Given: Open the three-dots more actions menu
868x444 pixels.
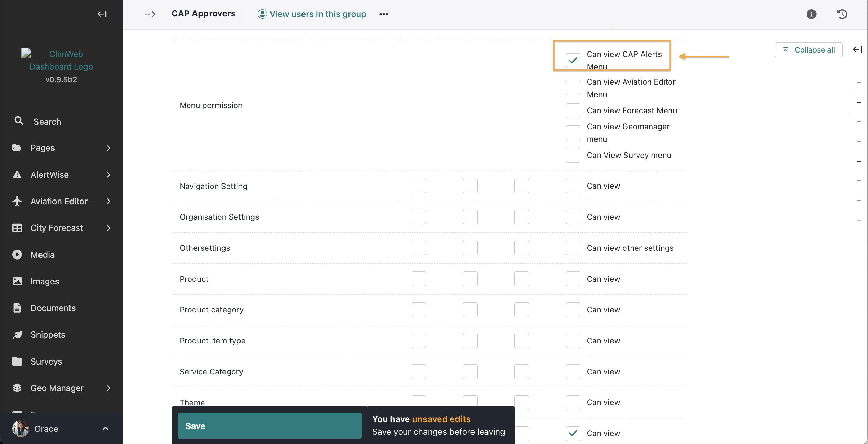Looking at the screenshot, I should point(384,14).
